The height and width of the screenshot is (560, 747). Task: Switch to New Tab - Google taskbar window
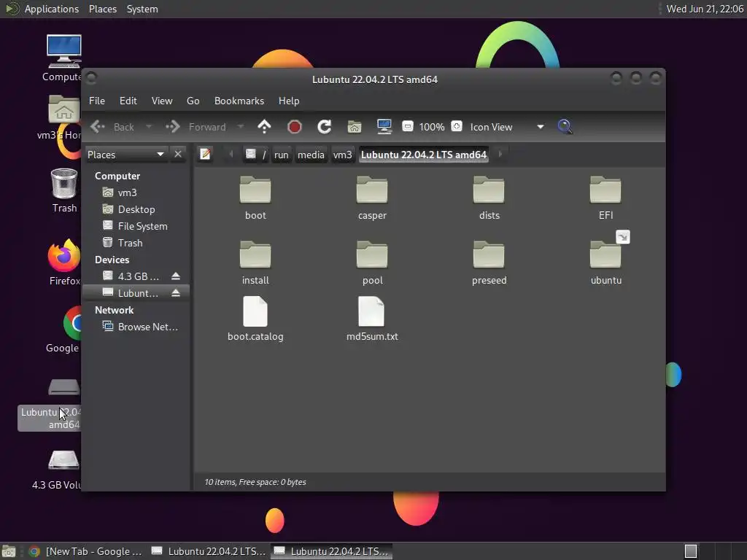coord(86,551)
